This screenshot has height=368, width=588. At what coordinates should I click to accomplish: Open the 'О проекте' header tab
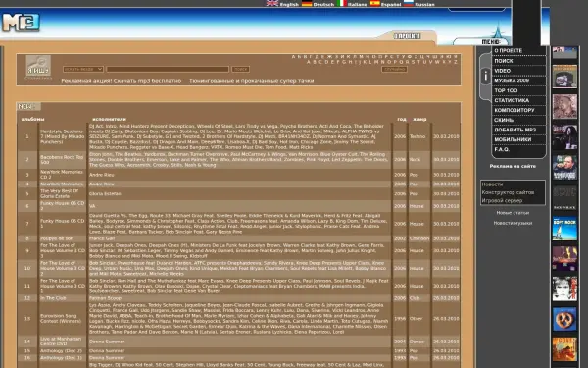[408, 36]
